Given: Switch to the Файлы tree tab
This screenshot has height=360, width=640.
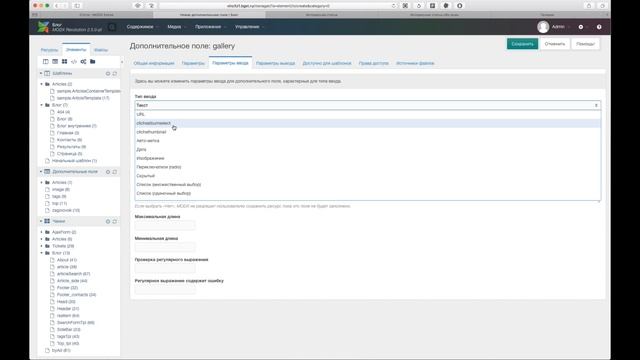Looking at the screenshot, I should (x=101, y=50).
